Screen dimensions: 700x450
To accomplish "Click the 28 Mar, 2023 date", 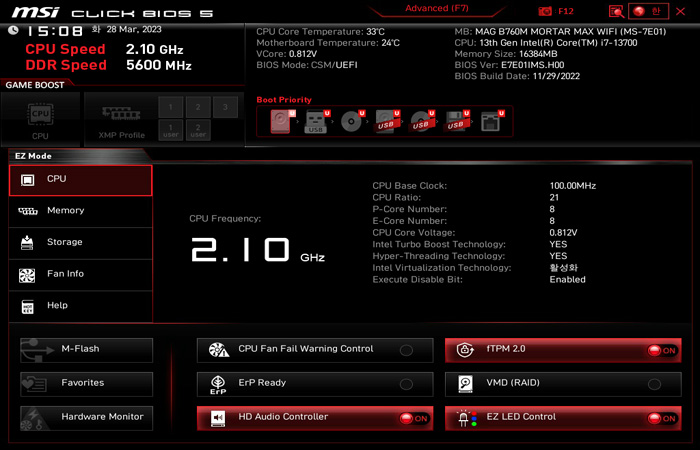I will point(134,29).
